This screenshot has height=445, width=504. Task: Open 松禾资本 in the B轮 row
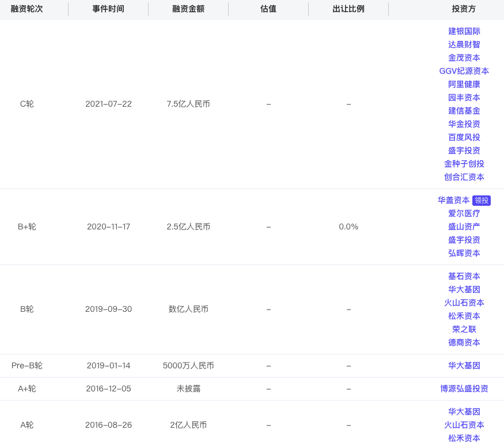click(464, 316)
